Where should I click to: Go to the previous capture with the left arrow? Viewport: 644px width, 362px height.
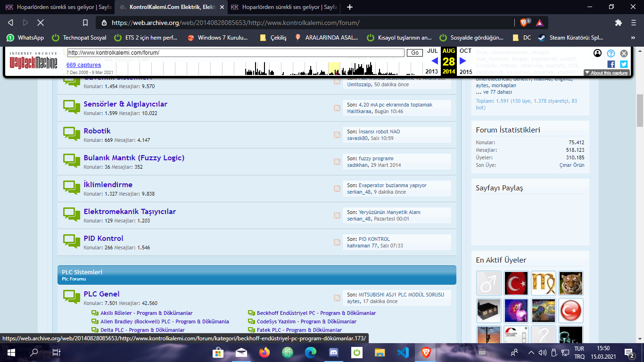click(435, 61)
